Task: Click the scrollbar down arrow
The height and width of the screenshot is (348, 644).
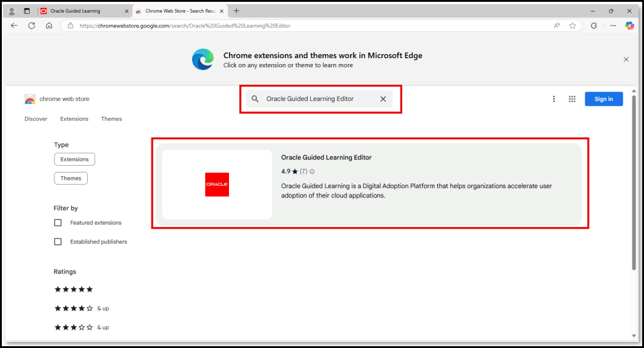Action: [x=634, y=336]
